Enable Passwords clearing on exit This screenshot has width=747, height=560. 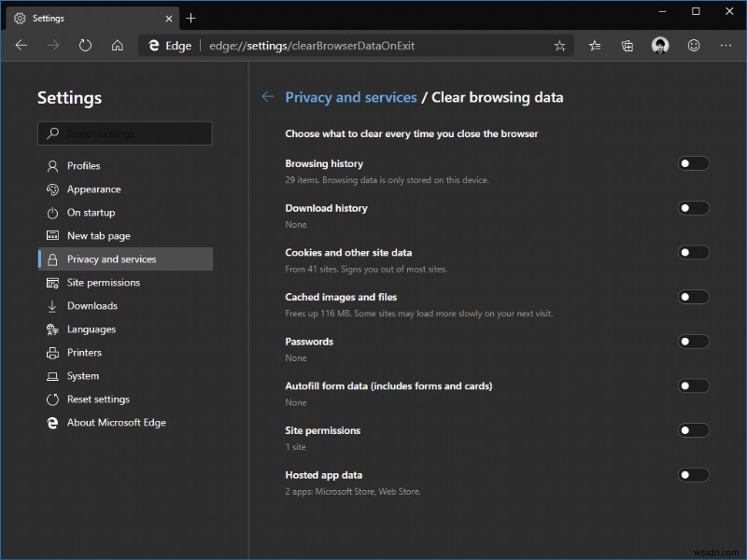694,341
